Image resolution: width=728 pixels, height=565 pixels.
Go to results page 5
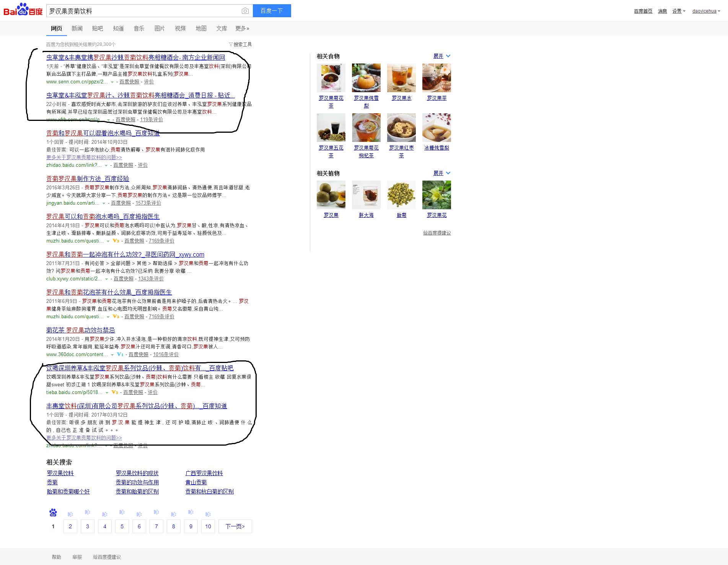[x=122, y=526]
